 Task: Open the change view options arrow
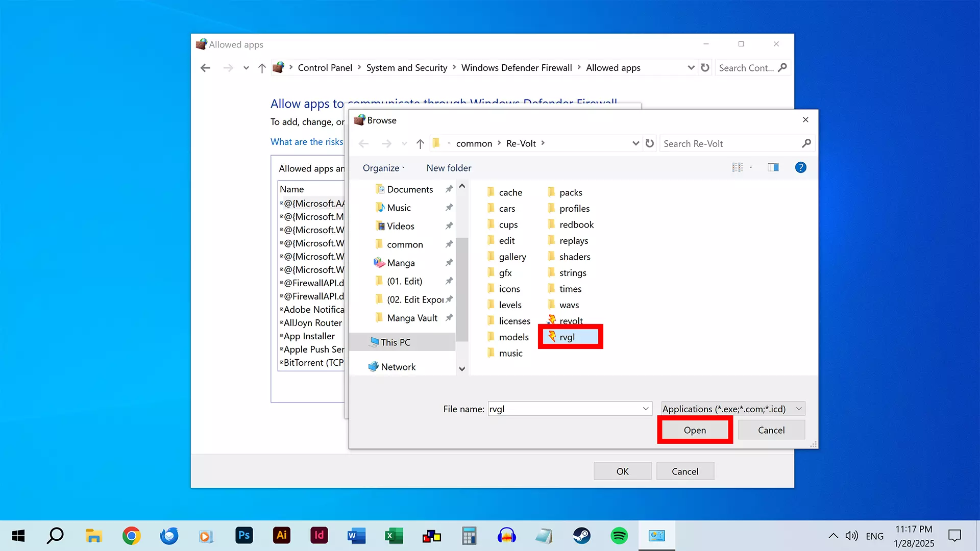pos(751,167)
